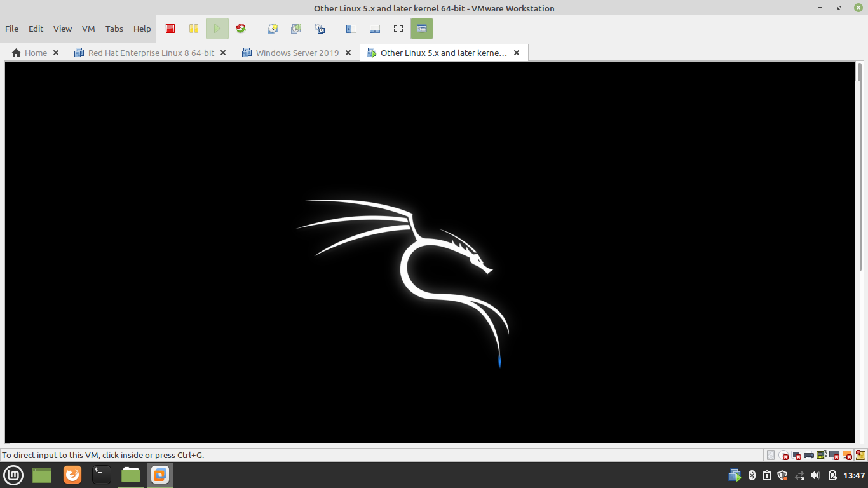Open the Files manager beside the Terminal icon
The height and width of the screenshot is (488, 868).
coord(131,475)
